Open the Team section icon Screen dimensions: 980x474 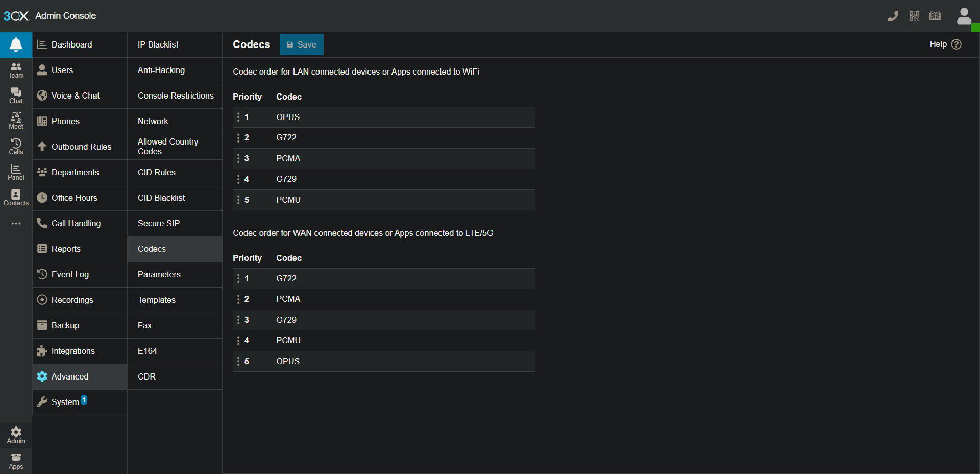pyautogui.click(x=16, y=70)
